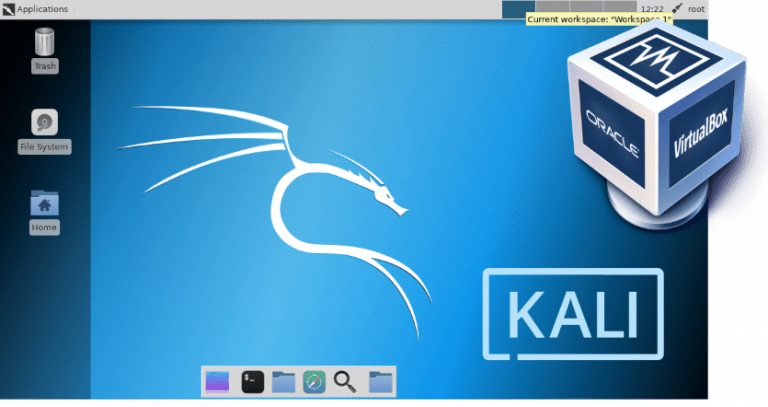Open the rightmost folder icon in dock
The height and width of the screenshot is (407, 768).
pos(381,382)
